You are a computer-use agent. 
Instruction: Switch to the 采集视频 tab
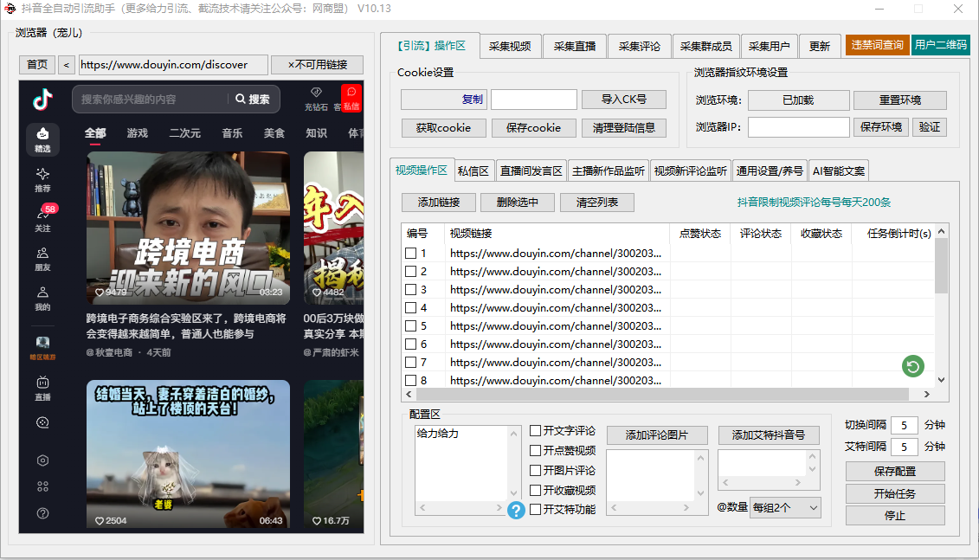510,46
